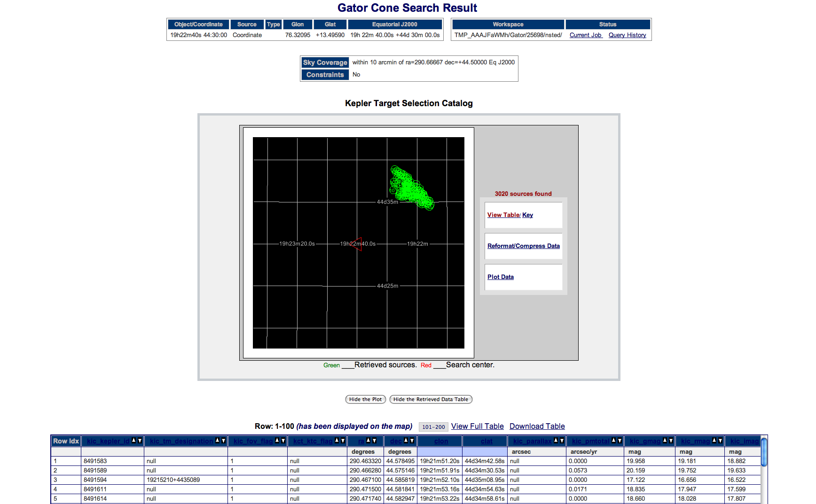Sort kic_parallax descending arrow
Viewport: 816px width, 504px height.
click(562, 441)
